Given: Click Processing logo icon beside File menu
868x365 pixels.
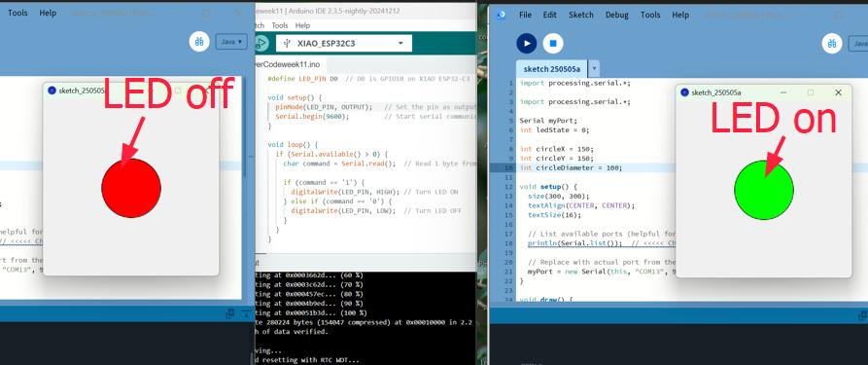Looking at the screenshot, I should pos(501,15).
